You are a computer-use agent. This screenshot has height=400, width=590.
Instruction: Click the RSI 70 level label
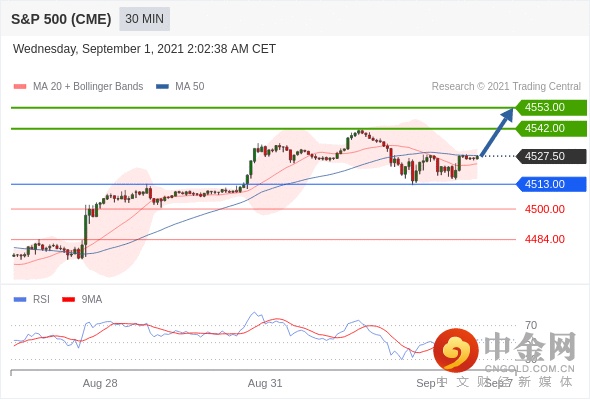tap(531, 325)
